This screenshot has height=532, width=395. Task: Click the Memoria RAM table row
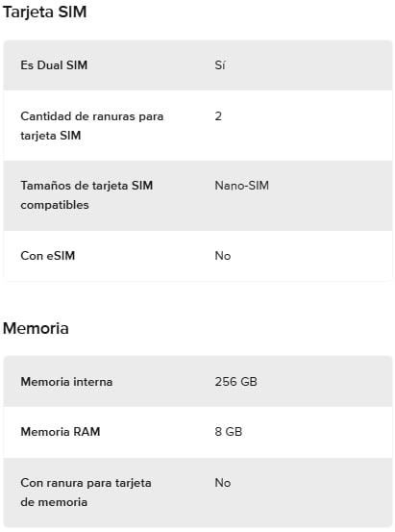[198, 432]
